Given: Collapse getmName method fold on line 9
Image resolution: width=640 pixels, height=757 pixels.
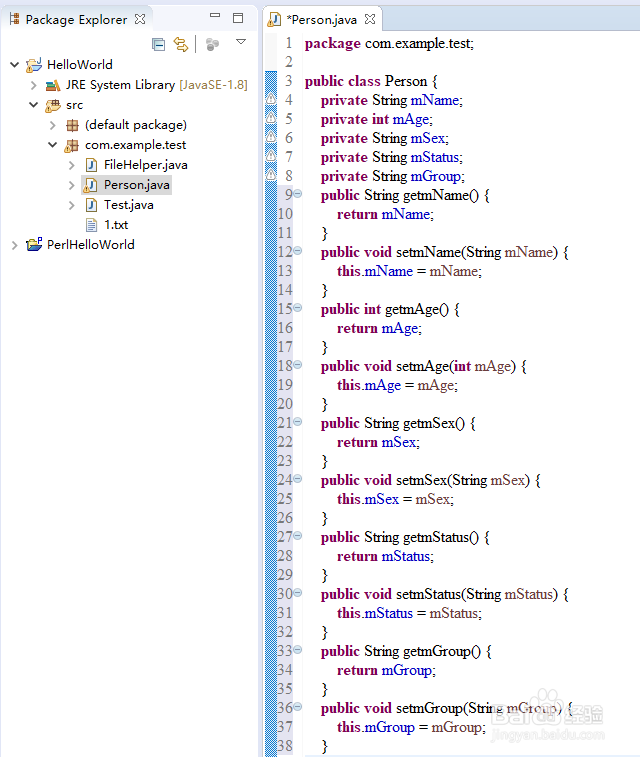Looking at the screenshot, I should (x=298, y=194).
